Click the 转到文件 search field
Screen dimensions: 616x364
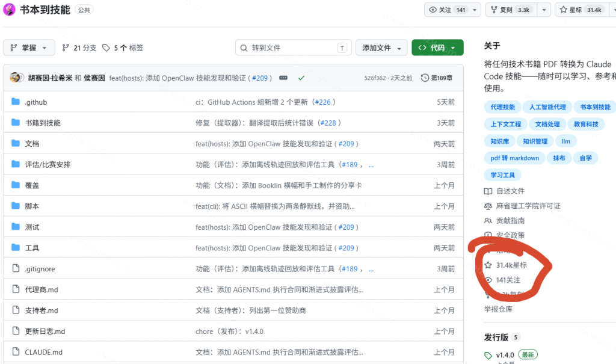point(293,48)
